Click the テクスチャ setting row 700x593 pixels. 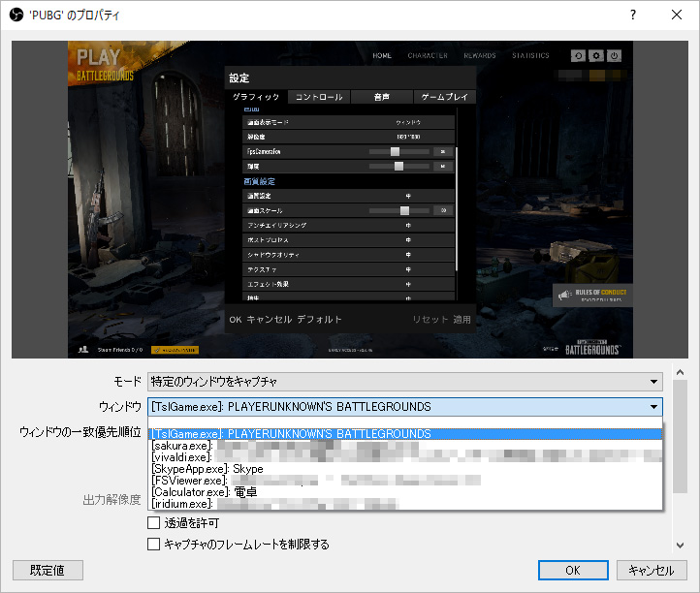coord(349,269)
